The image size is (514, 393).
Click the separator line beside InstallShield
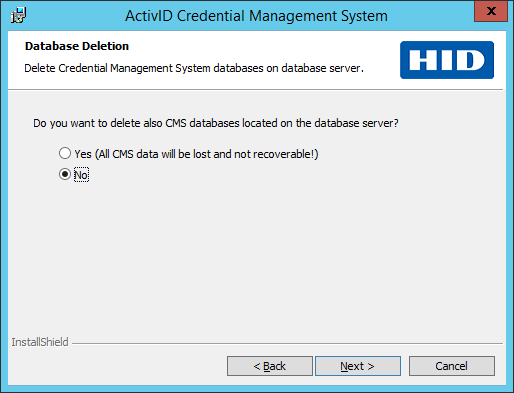coord(287,343)
